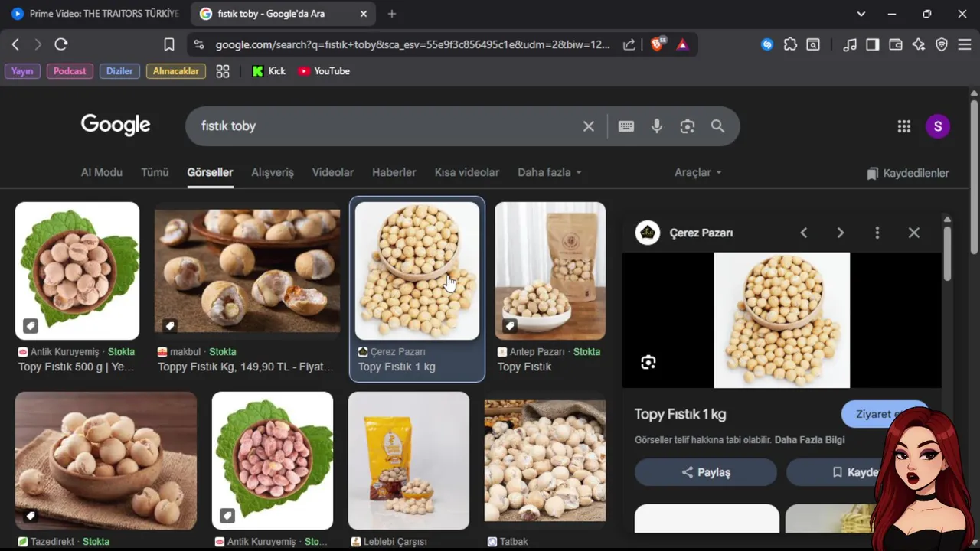
Task: Open site settings icon in address bar
Action: [199, 44]
